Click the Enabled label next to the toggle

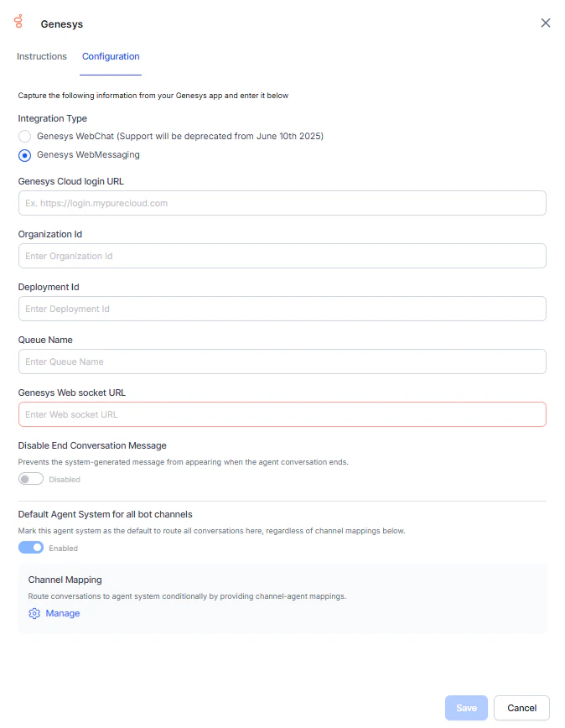65,547
